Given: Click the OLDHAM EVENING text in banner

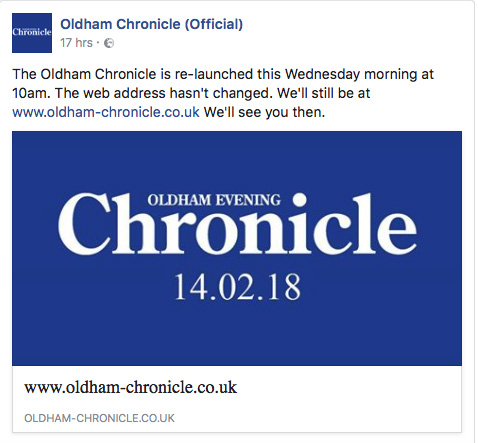Looking at the screenshot, I should pyautogui.click(x=214, y=200).
